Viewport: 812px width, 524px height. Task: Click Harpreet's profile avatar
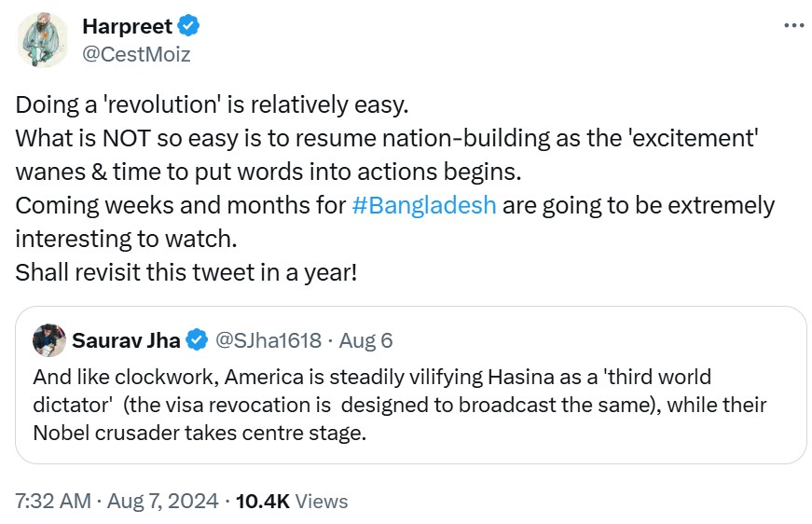[42, 40]
